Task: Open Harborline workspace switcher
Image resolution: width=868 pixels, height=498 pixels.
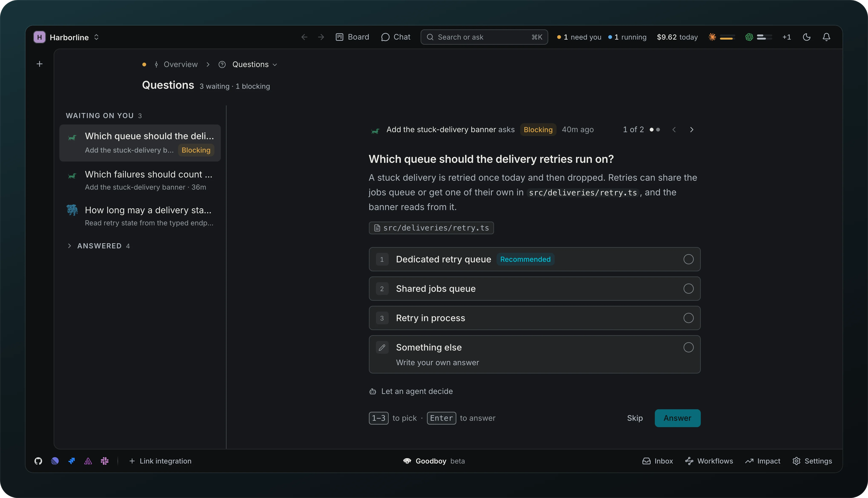Action: tap(66, 37)
